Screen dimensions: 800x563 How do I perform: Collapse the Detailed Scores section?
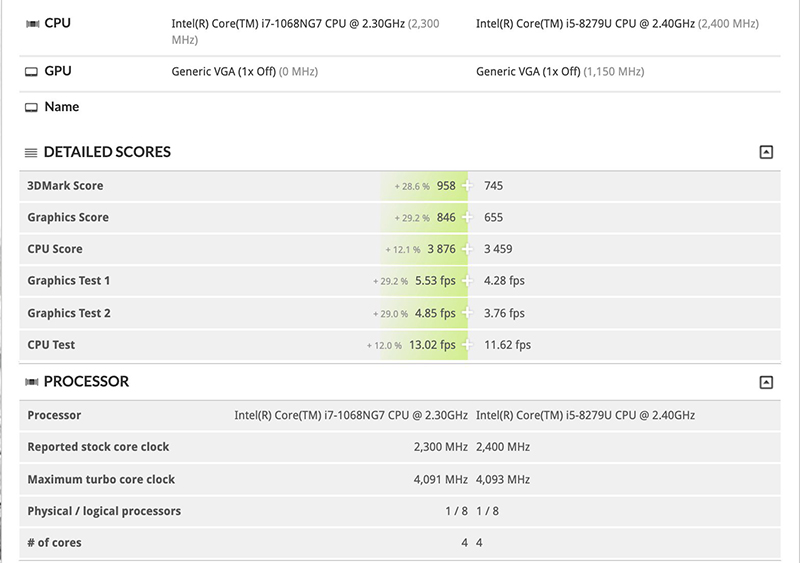[x=766, y=152]
